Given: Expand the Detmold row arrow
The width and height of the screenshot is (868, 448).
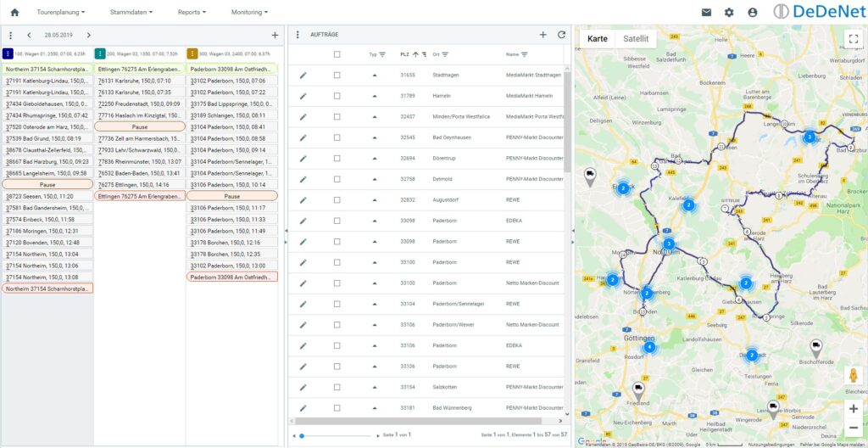Looking at the screenshot, I should (x=375, y=179).
